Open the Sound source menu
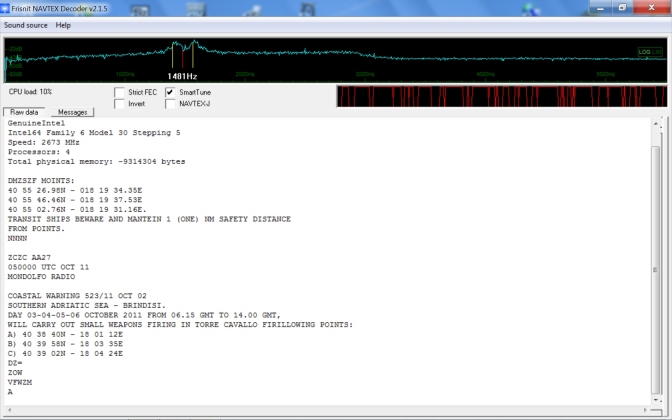Viewport: 672px width, 420px height. coord(25,25)
